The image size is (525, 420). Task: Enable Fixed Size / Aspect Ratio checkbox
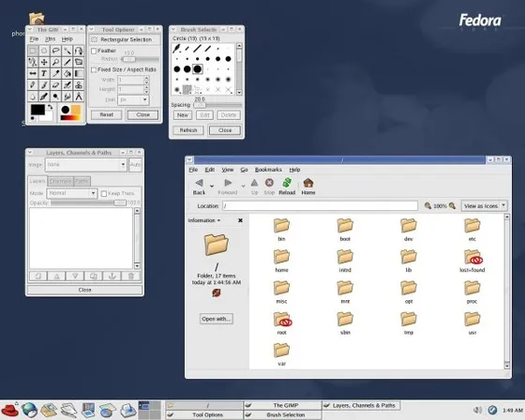[94, 69]
